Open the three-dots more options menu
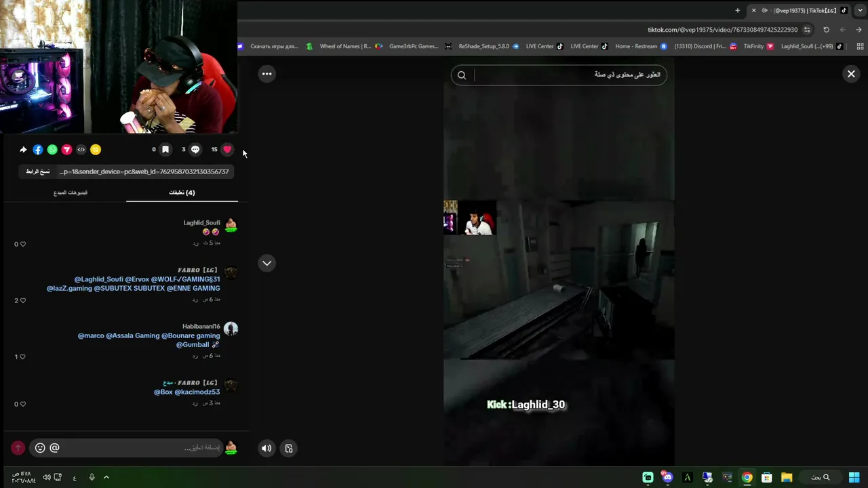The image size is (868, 488). click(267, 74)
